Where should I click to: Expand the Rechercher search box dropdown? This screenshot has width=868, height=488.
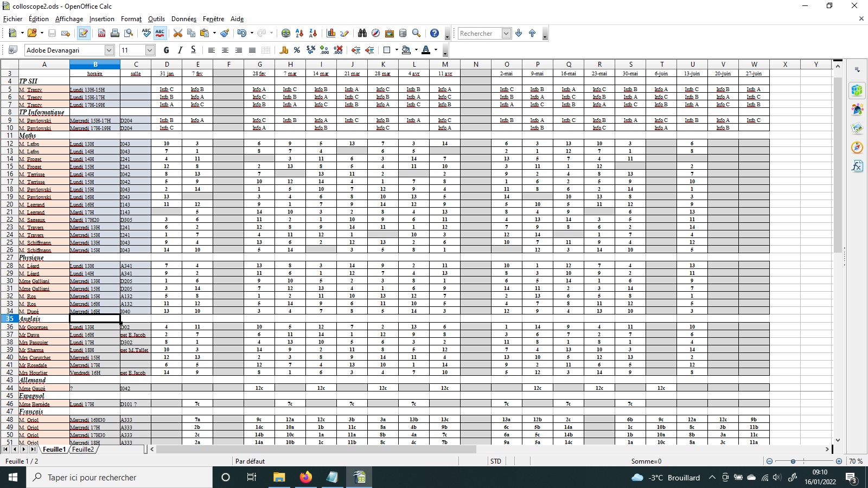[506, 33]
